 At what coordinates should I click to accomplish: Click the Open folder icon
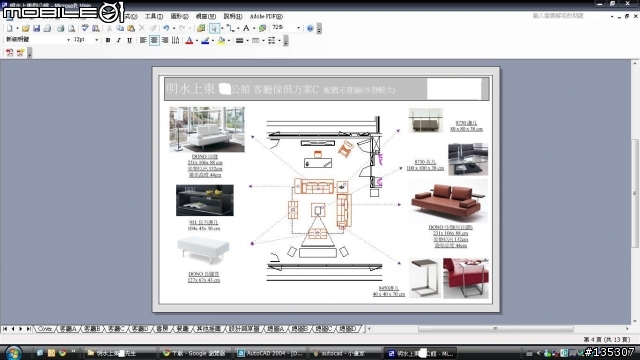click(x=25, y=28)
